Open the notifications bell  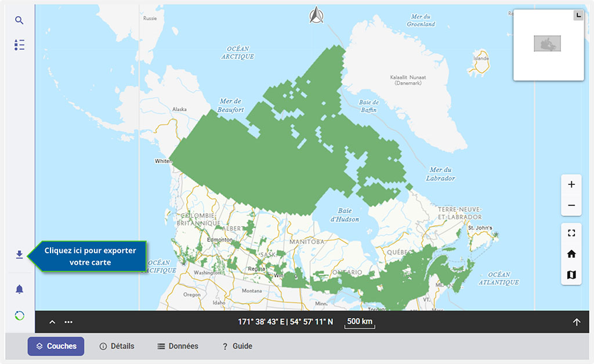tap(19, 289)
